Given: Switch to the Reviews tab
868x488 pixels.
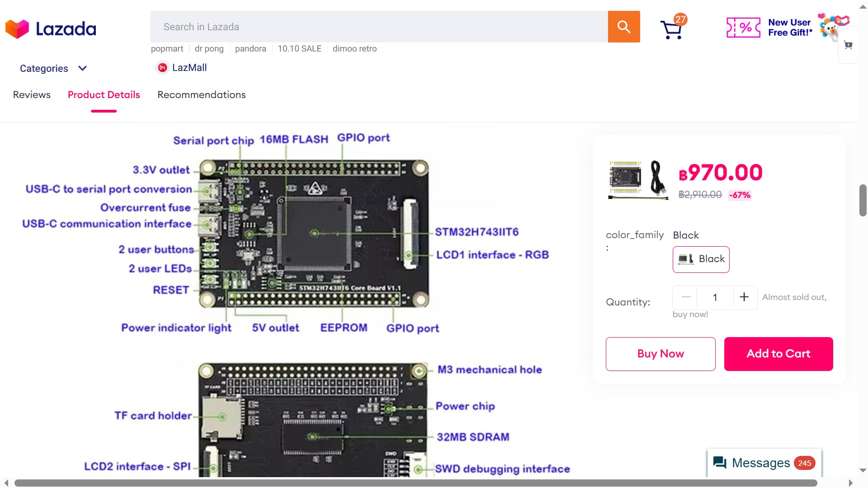Looking at the screenshot, I should [x=32, y=95].
